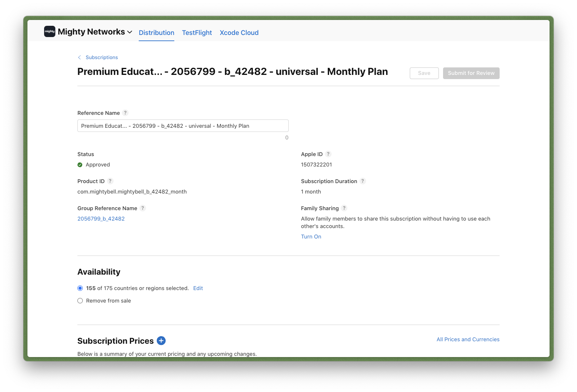The image size is (577, 392).
Task: Open the Xcode Cloud tab
Action: tap(239, 32)
